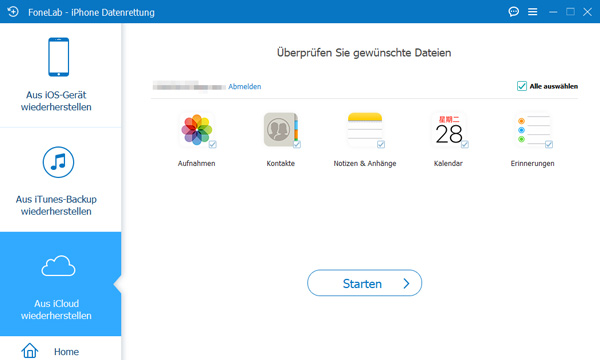Image resolution: width=600 pixels, height=360 pixels.
Task: Uncheck the Kalendar checkbox
Action: pos(465,144)
